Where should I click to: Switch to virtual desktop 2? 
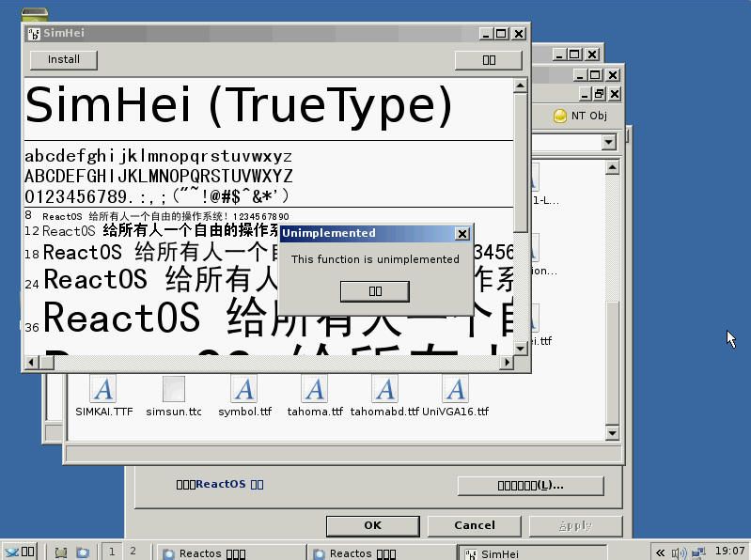pos(133,552)
